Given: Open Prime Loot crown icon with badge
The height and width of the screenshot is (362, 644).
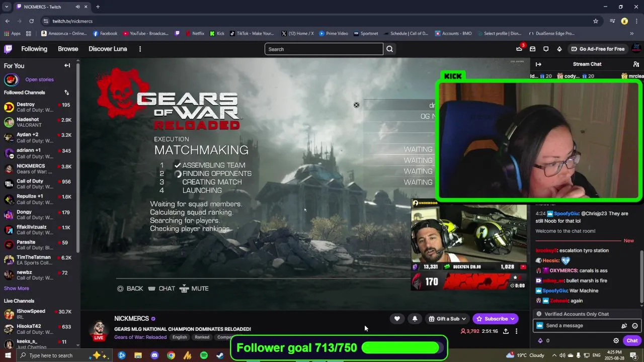Looking at the screenshot, I should pyautogui.click(x=519, y=49).
